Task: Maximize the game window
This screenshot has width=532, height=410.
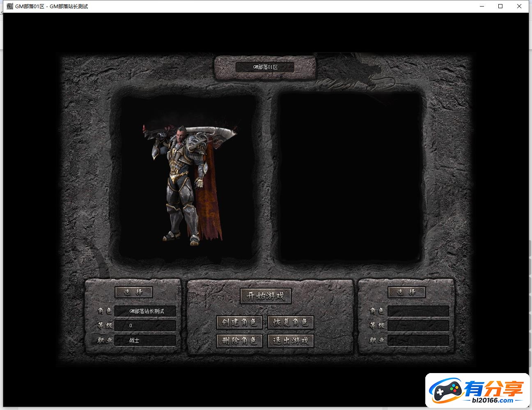Action: (500, 6)
